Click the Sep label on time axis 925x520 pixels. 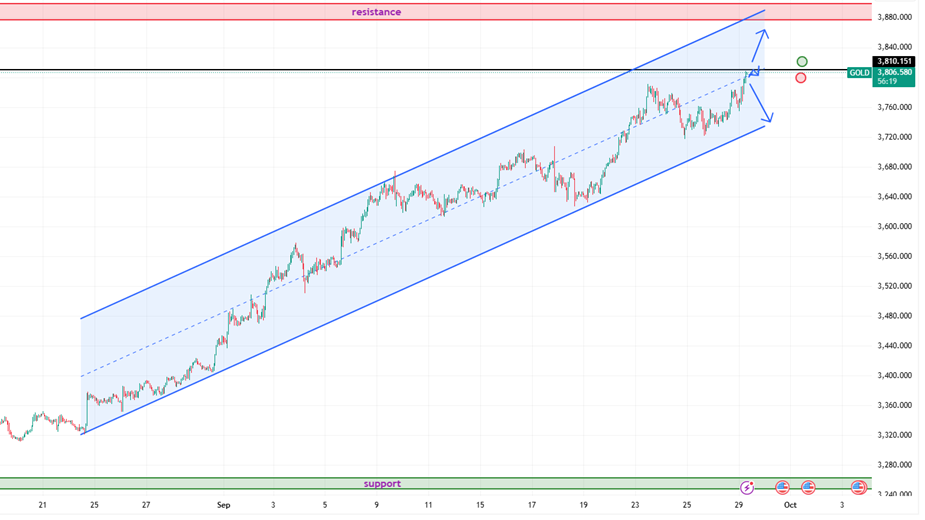pyautogui.click(x=223, y=506)
